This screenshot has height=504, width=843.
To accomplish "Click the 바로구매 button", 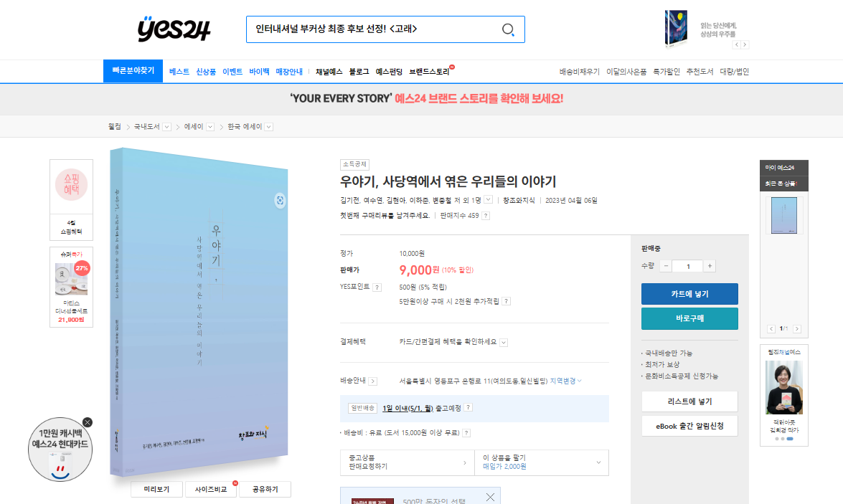I will pyautogui.click(x=689, y=318).
